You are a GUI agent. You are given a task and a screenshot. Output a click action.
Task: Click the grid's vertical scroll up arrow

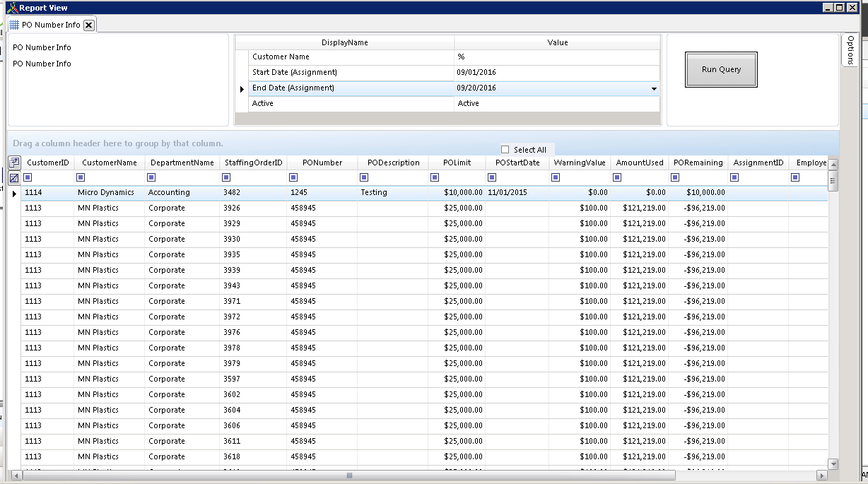click(x=833, y=165)
